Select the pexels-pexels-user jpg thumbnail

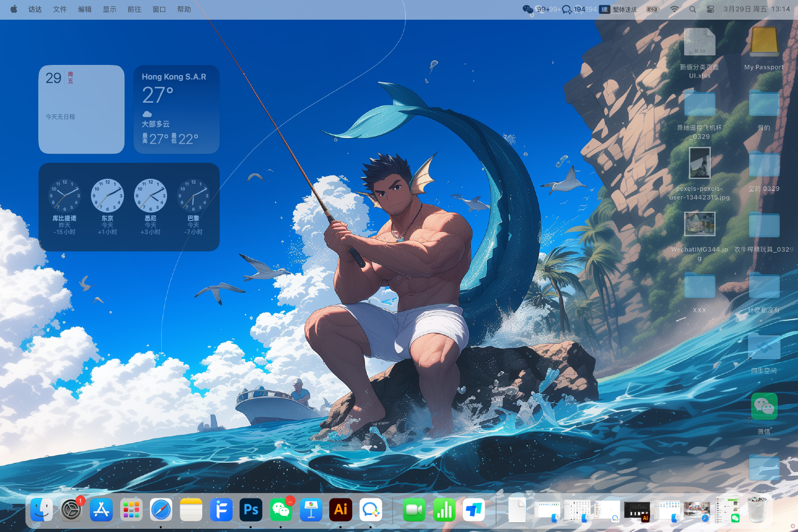click(x=700, y=163)
